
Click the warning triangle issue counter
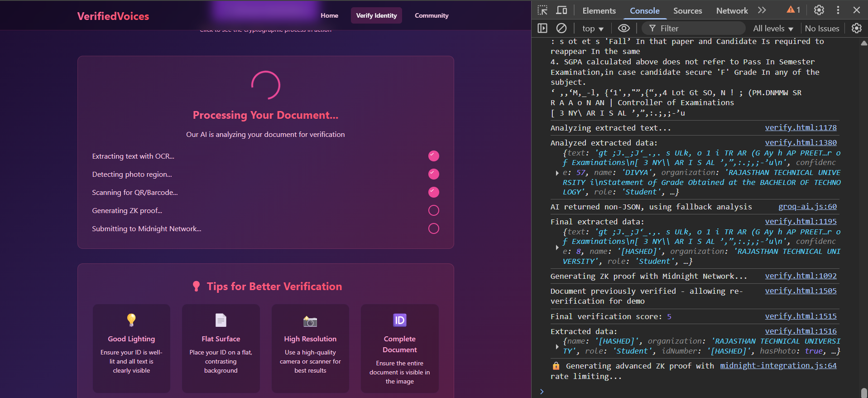[x=794, y=10]
